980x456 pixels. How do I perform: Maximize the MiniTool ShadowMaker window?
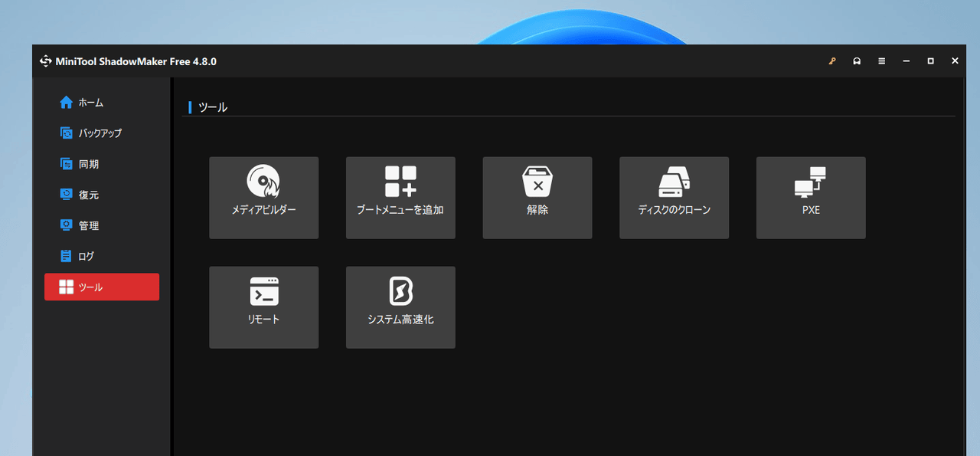[x=930, y=61]
